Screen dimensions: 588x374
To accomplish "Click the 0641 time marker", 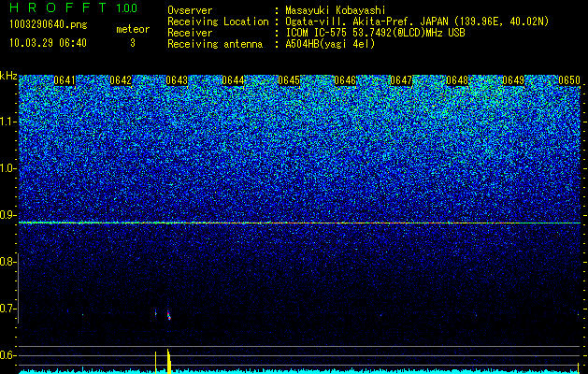I will [65, 80].
